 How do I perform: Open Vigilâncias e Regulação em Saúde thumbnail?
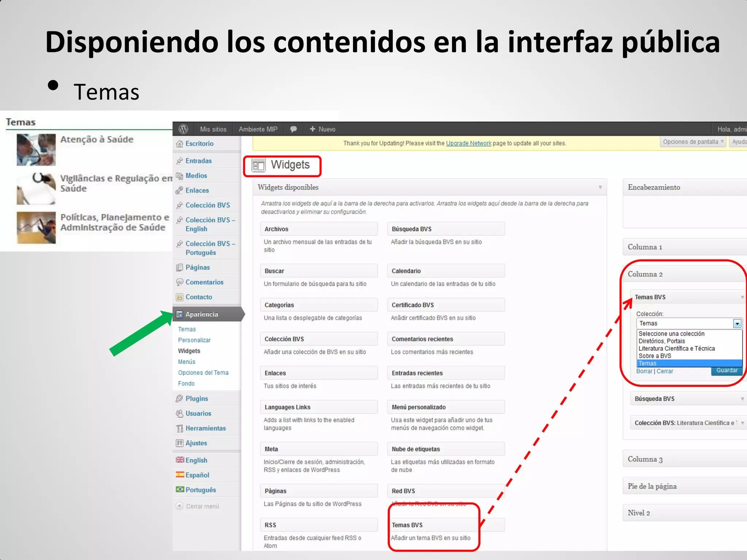[x=36, y=188]
